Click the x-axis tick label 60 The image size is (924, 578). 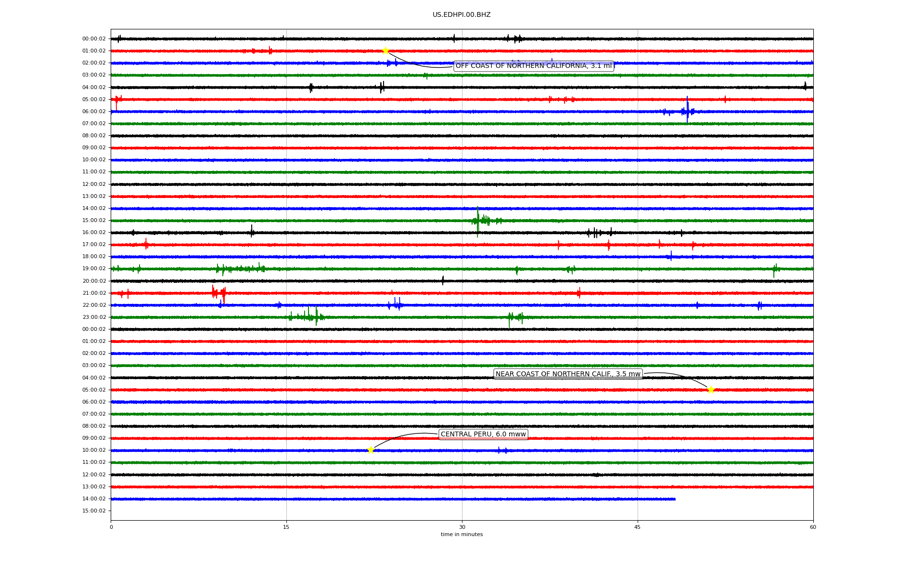point(813,527)
